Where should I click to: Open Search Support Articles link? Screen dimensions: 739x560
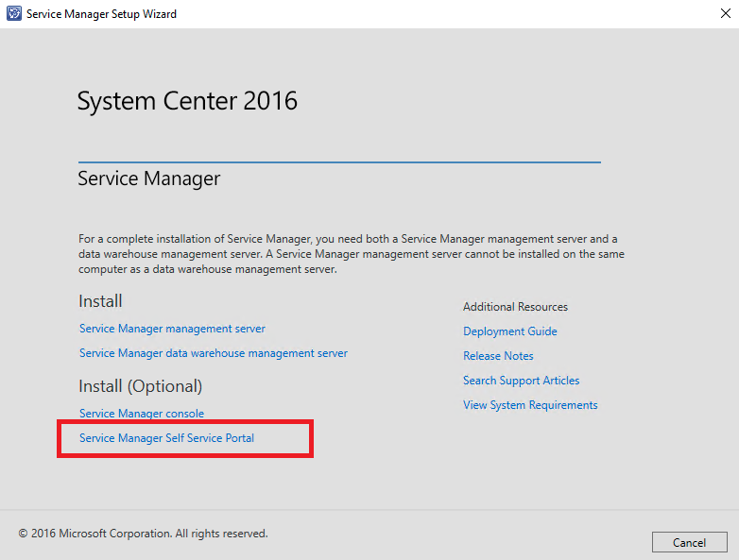click(521, 380)
